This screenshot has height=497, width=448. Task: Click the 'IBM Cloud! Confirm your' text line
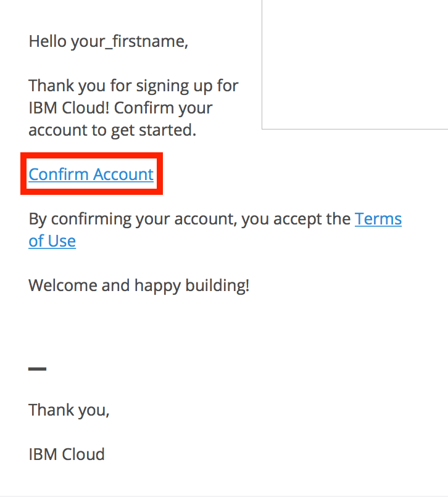tap(120, 107)
